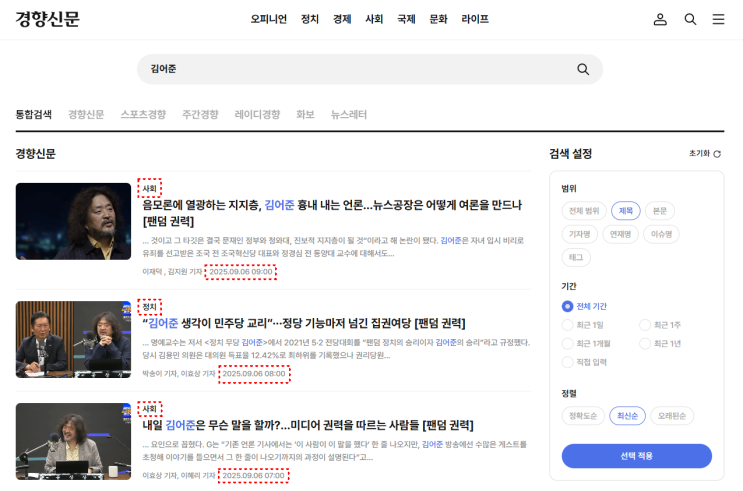
Task: Open header search magnifier icon
Action: point(690,19)
